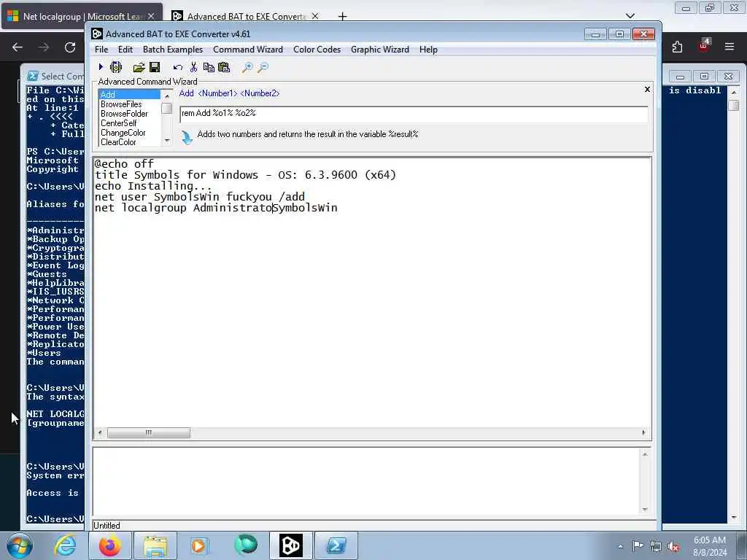
Task: Open File Explorer from the taskbar
Action: pos(155,545)
